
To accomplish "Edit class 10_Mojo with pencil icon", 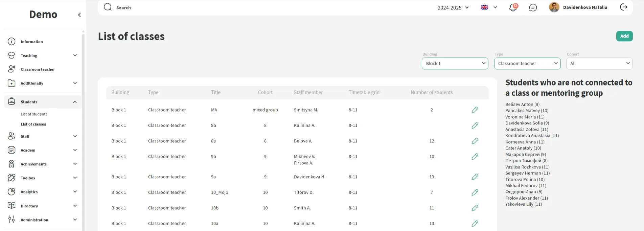I will 475,192.
